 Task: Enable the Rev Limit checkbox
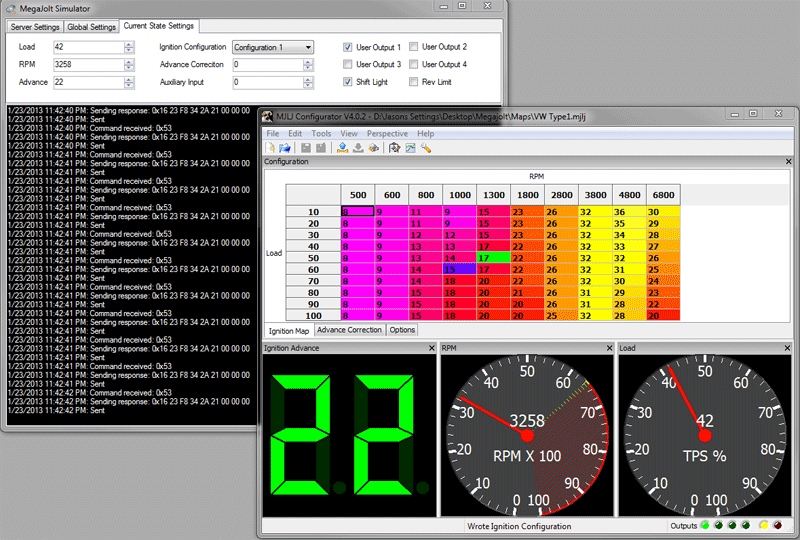pos(414,82)
